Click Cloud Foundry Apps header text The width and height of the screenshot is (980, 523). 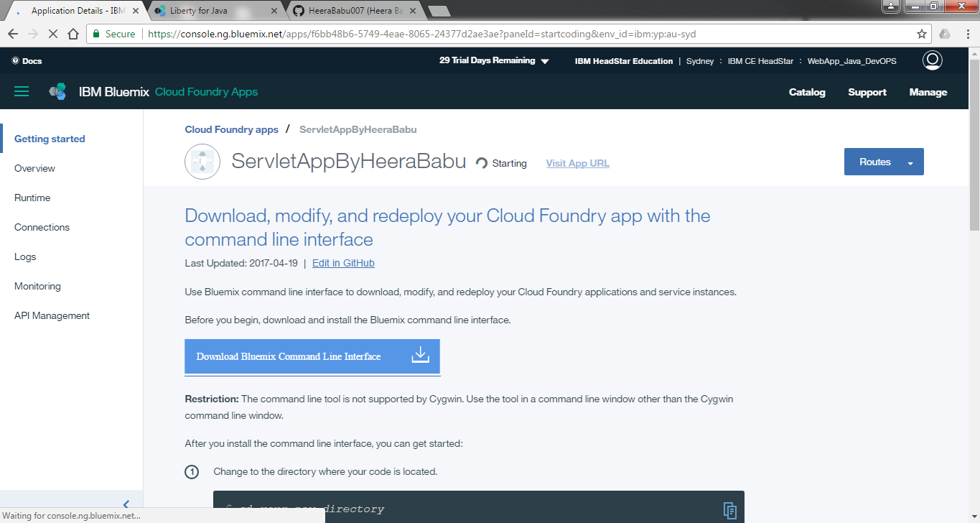206,92
